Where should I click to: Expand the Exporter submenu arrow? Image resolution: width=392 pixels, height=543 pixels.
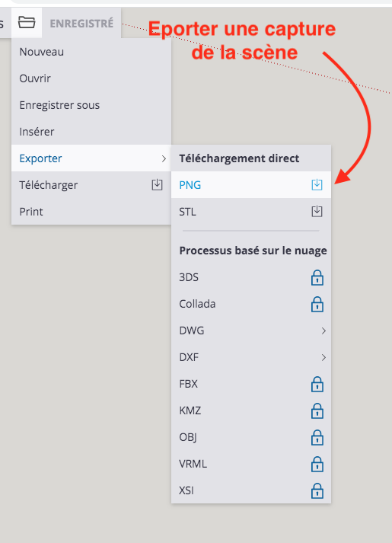[x=164, y=158]
